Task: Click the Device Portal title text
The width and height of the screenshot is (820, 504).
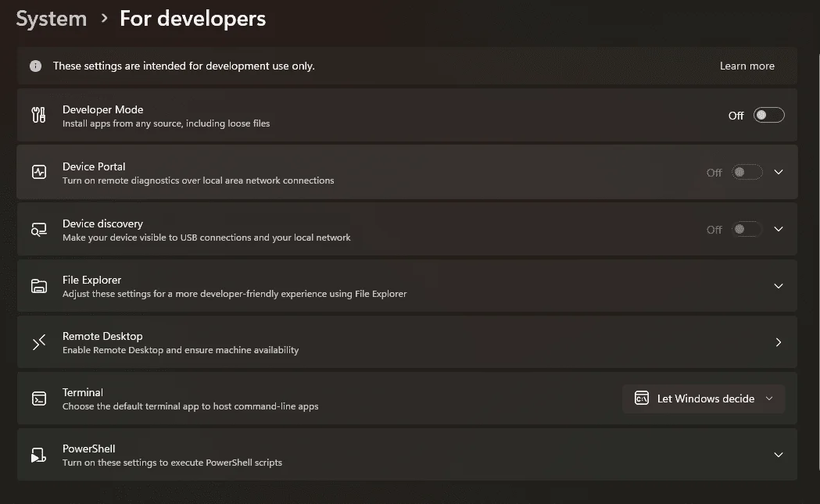Action: (94, 166)
